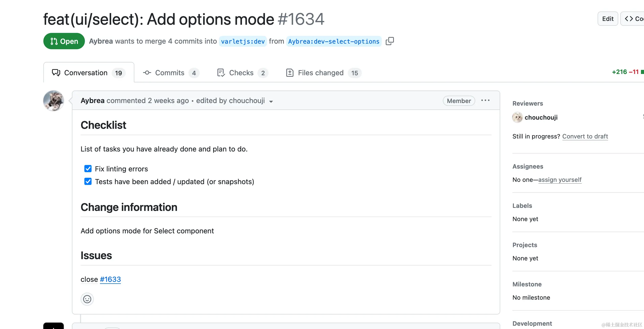Toggle the Fix linting errors checkbox
Image resolution: width=644 pixels, height=329 pixels.
88,169
